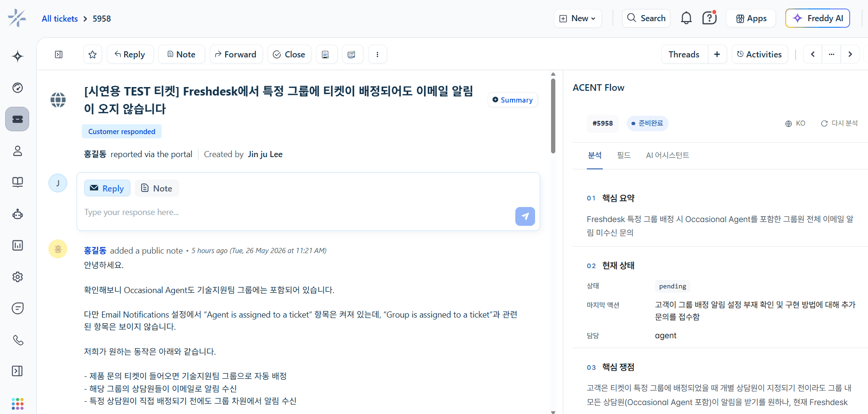
Task: Type response field in reply editor
Action: coord(296,212)
